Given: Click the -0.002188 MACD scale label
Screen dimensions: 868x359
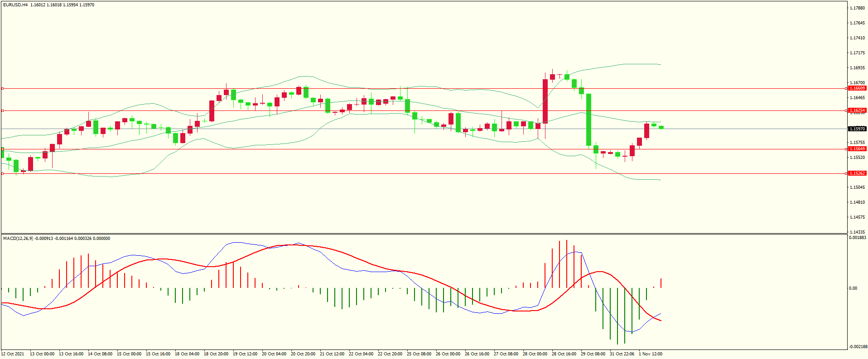Looking at the screenshot, I should tap(858, 347).
